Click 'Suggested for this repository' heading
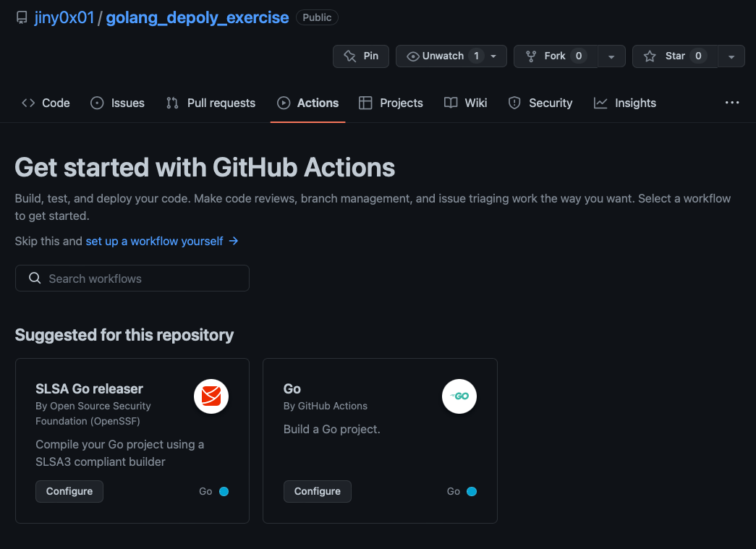This screenshot has width=756, height=549. coord(124,334)
